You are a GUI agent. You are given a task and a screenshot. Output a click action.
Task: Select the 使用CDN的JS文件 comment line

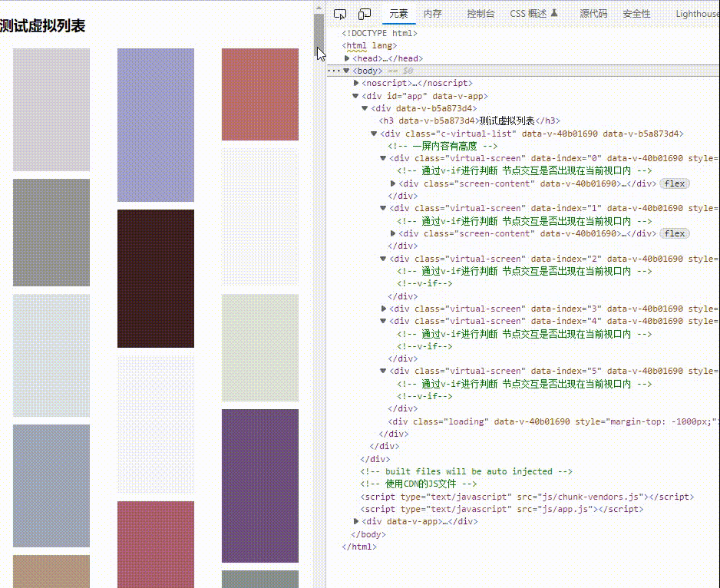pyautogui.click(x=419, y=484)
